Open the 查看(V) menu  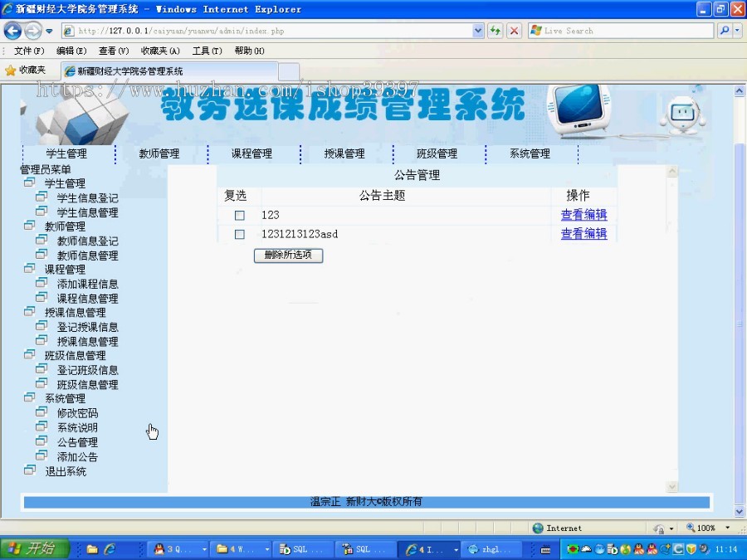[114, 51]
